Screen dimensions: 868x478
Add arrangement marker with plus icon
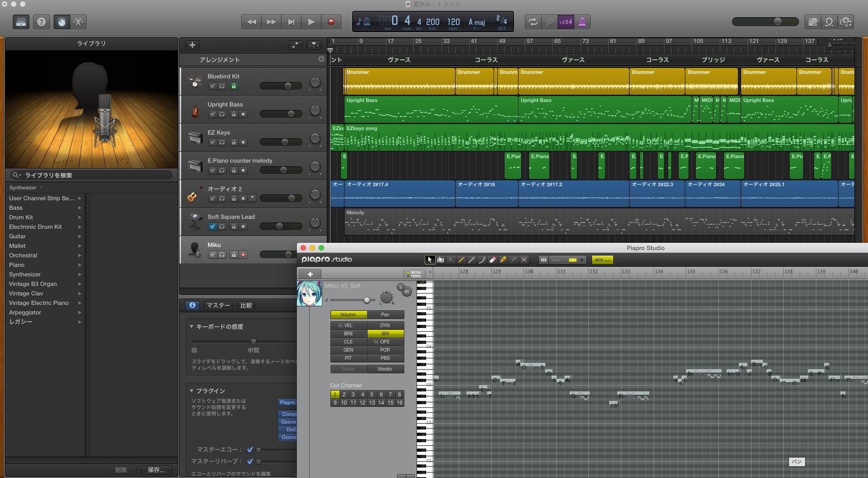pos(321,59)
